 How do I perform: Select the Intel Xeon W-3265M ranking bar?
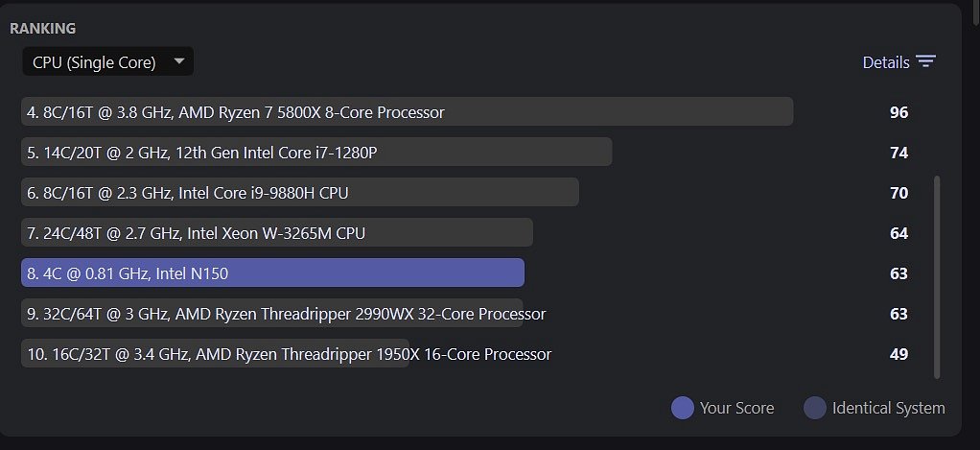tap(277, 232)
